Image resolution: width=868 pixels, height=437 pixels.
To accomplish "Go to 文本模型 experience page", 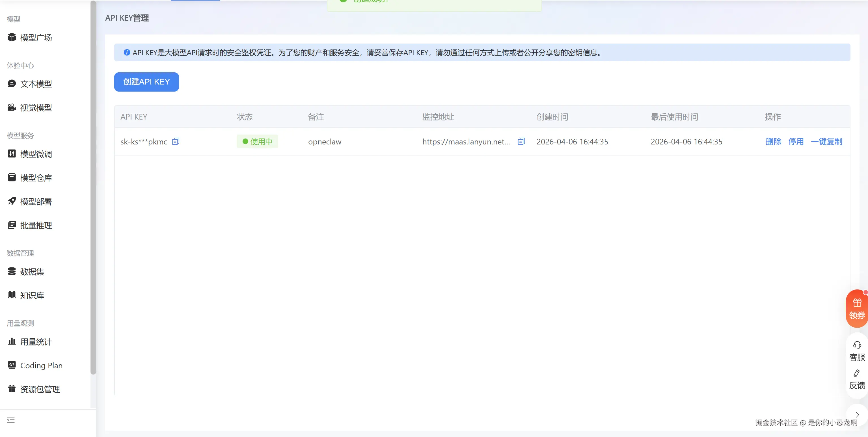I will (36, 84).
